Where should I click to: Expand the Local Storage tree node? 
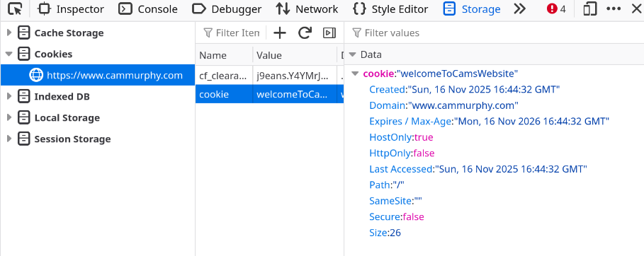(9, 117)
